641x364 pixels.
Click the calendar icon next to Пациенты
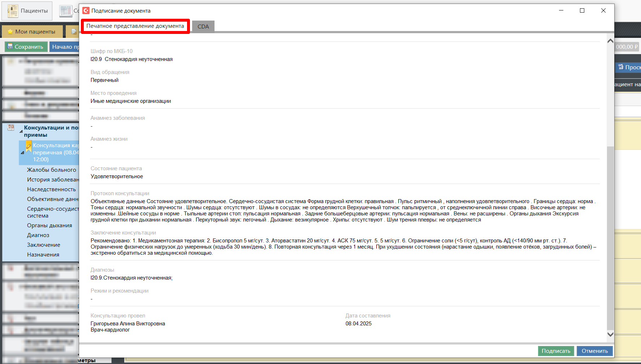[66, 11]
